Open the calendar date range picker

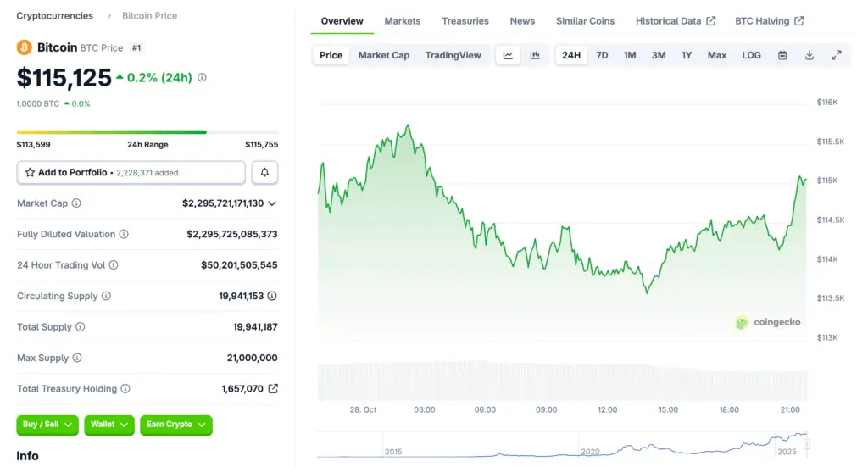point(782,55)
